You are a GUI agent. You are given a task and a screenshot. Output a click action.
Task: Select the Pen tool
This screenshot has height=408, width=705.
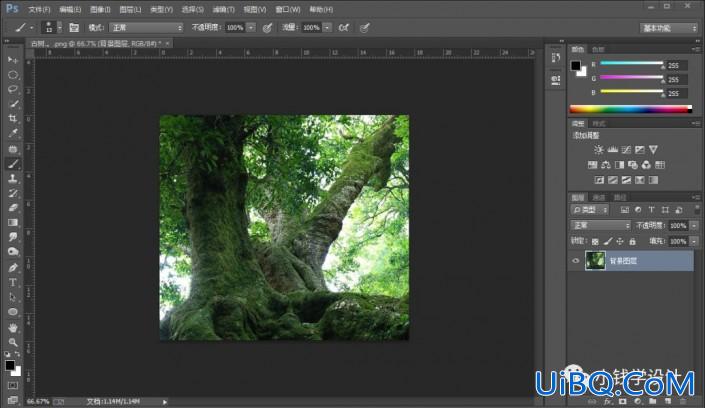(13, 268)
